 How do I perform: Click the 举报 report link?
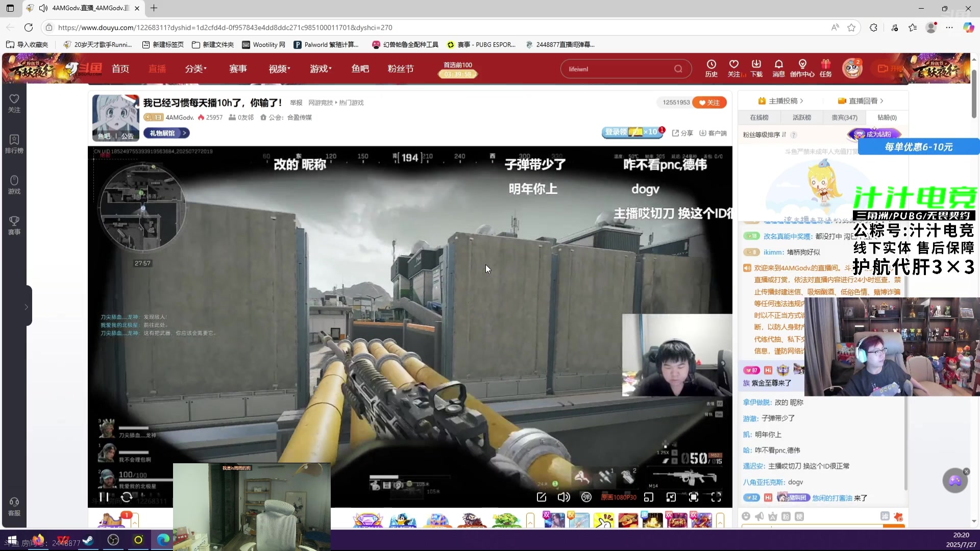coord(296,103)
